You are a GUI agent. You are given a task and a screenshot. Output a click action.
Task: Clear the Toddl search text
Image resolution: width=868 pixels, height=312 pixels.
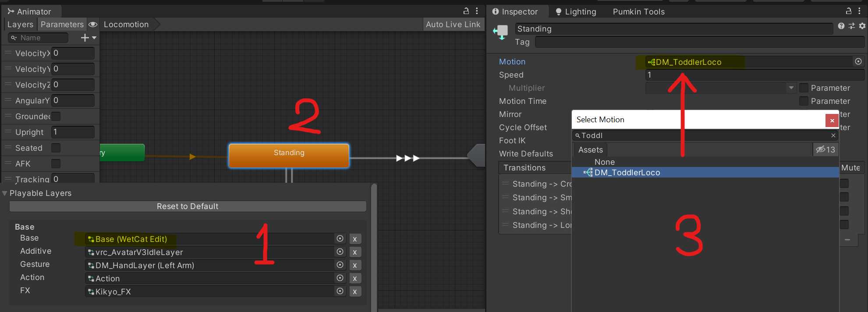click(x=833, y=136)
